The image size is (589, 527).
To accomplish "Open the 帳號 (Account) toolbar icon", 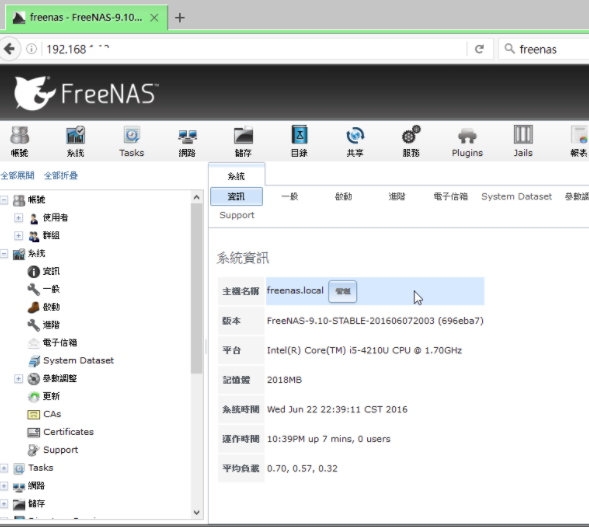I will coord(20,141).
